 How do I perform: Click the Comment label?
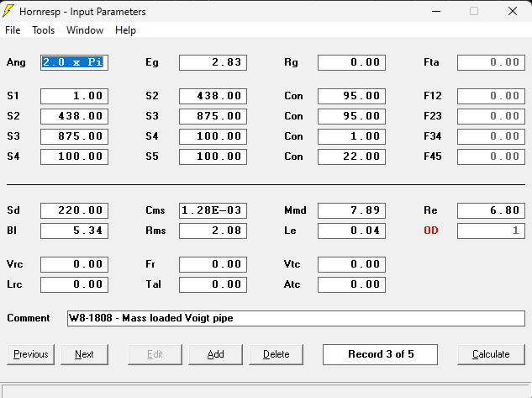coord(29,318)
